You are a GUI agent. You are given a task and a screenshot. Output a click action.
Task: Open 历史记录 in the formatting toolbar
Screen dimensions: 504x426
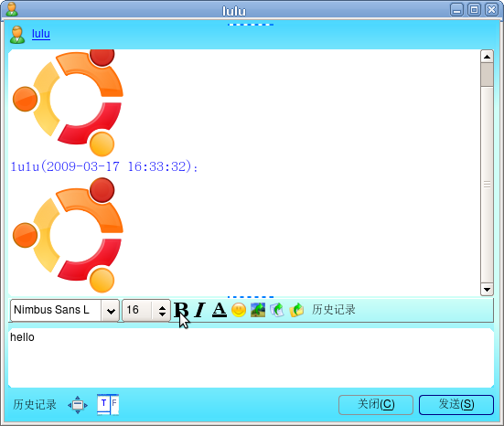click(334, 310)
